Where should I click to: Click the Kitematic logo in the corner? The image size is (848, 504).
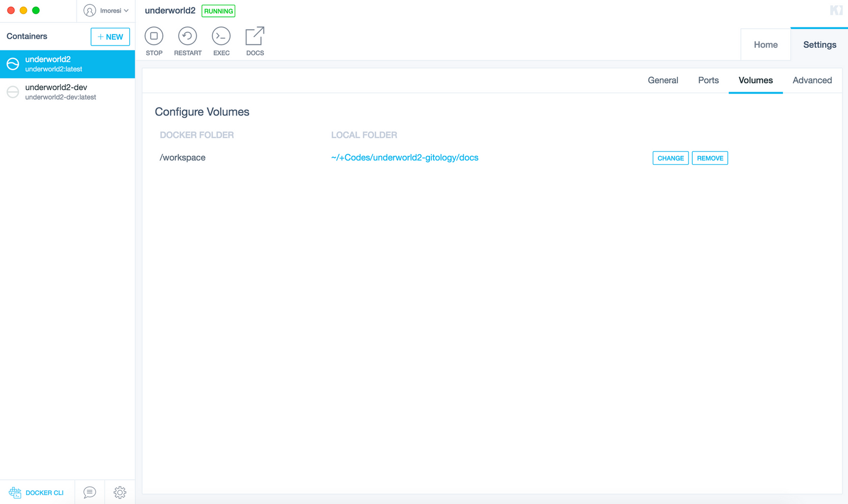click(x=836, y=10)
